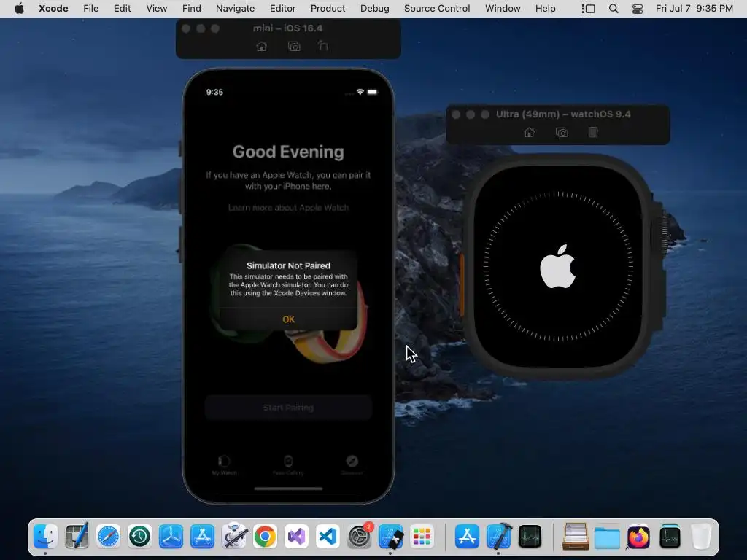Open Safari from the Dock
This screenshot has width=747, height=560.
pos(108,537)
